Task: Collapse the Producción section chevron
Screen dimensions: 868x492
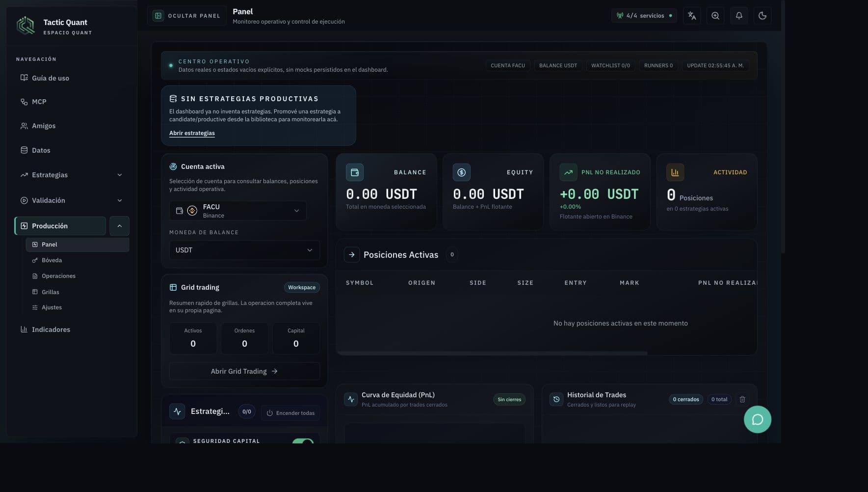Action: 119,226
